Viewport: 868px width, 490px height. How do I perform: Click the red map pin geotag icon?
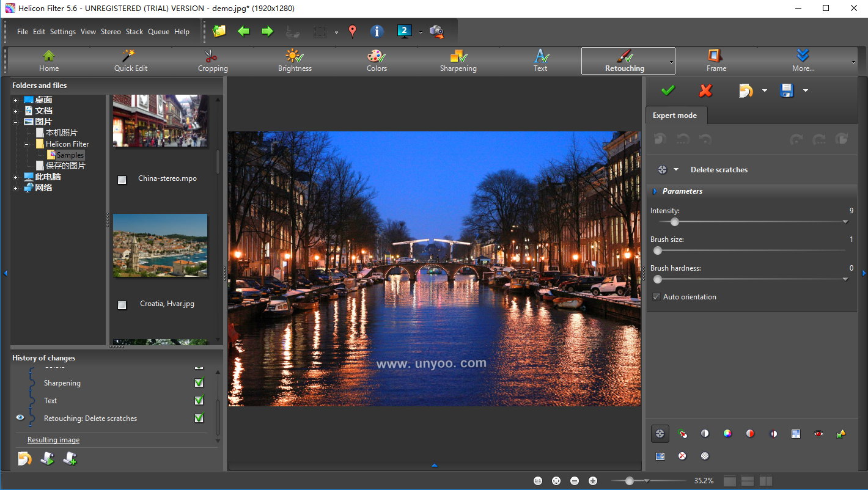point(352,31)
